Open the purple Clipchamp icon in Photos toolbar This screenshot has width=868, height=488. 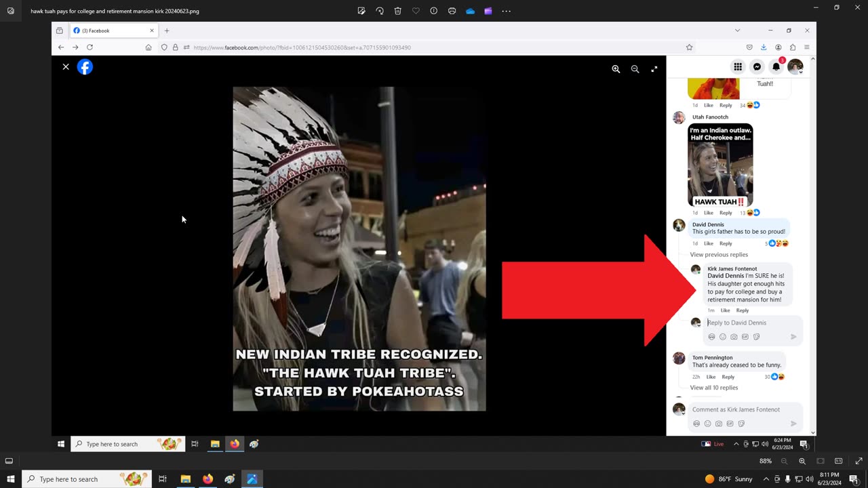coord(488,11)
